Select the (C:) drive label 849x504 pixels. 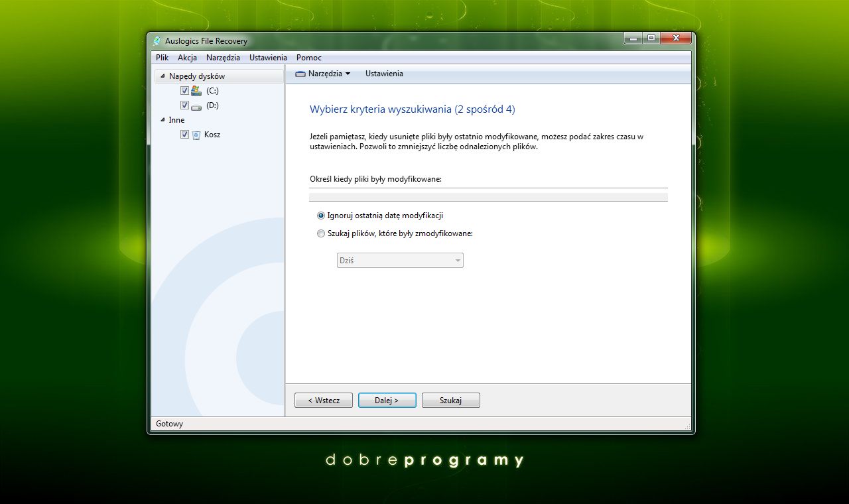[212, 91]
